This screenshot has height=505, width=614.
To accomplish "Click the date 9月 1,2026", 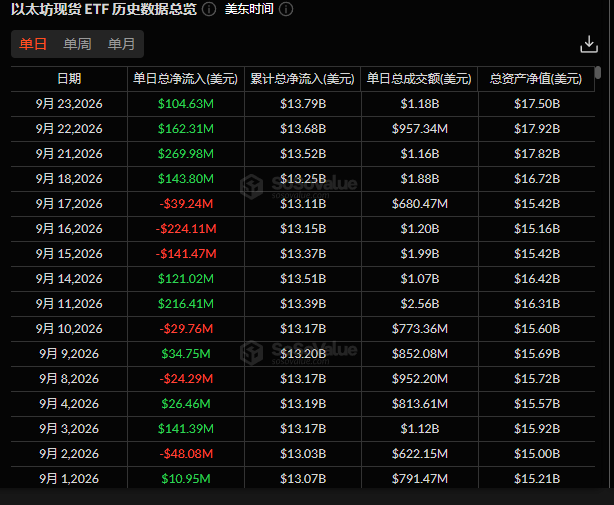I will (x=69, y=479).
